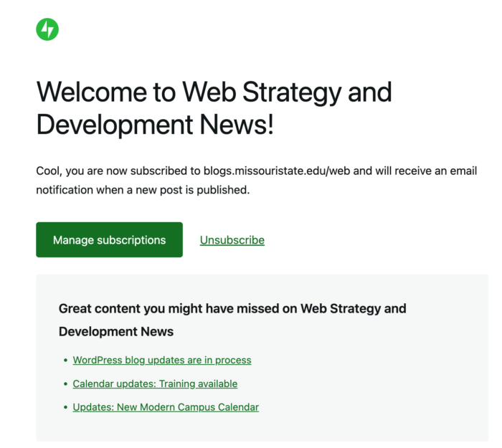The image size is (502, 448).
Task: Click the word Welcome in main heading
Action: pos(92,92)
